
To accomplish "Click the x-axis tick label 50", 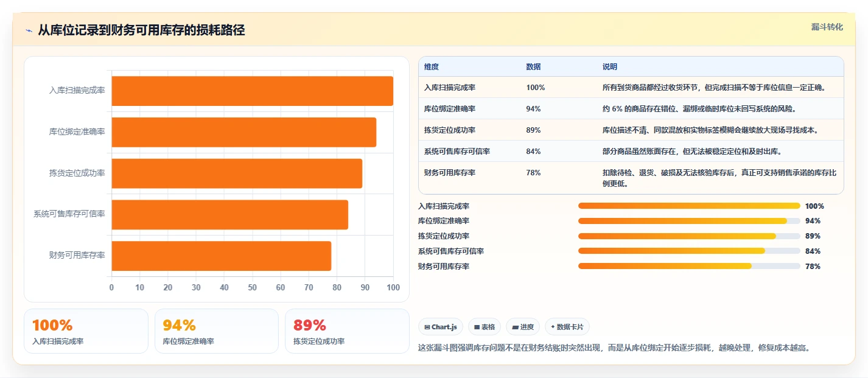I will tap(253, 287).
